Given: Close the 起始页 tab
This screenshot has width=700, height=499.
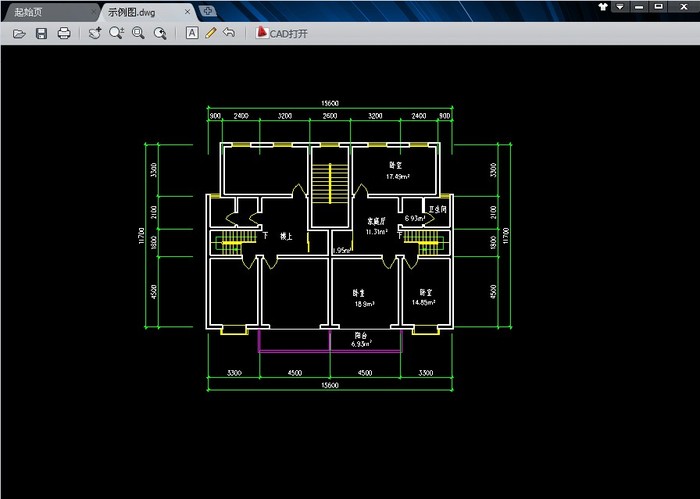Looking at the screenshot, I should pyautogui.click(x=91, y=11).
